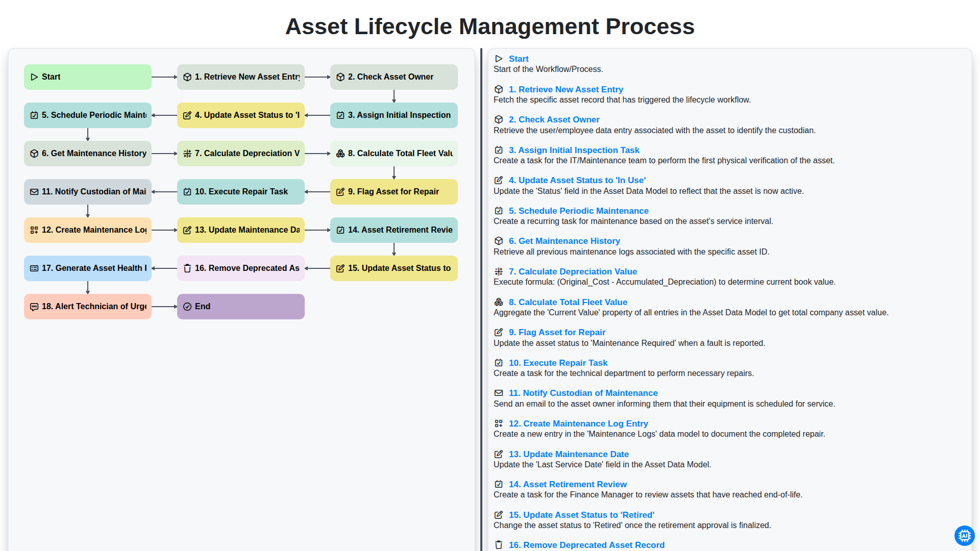
Task: Open '1. Retrieve New Asset Entry' link
Action: point(566,89)
